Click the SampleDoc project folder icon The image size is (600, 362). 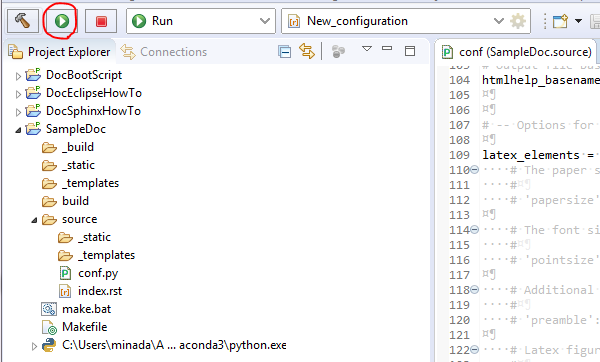pos(33,129)
